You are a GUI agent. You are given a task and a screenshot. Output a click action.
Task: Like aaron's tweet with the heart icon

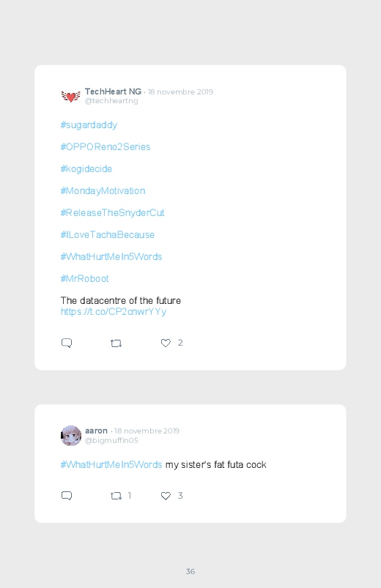(x=166, y=496)
